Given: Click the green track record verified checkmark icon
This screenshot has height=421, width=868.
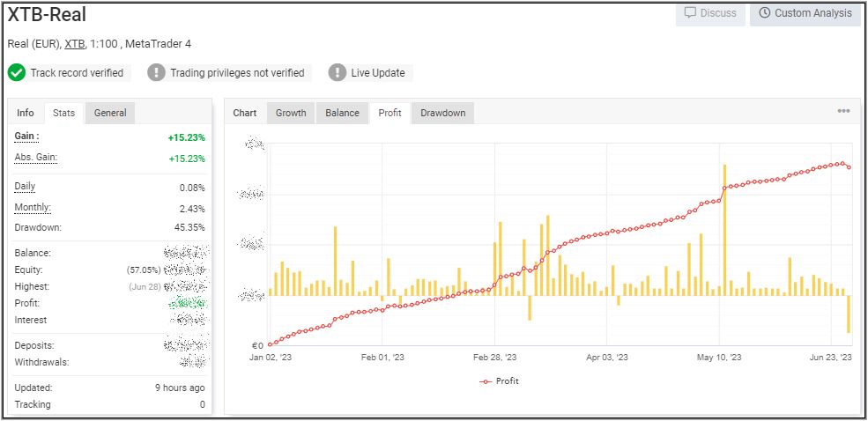Looking at the screenshot, I should [16, 73].
